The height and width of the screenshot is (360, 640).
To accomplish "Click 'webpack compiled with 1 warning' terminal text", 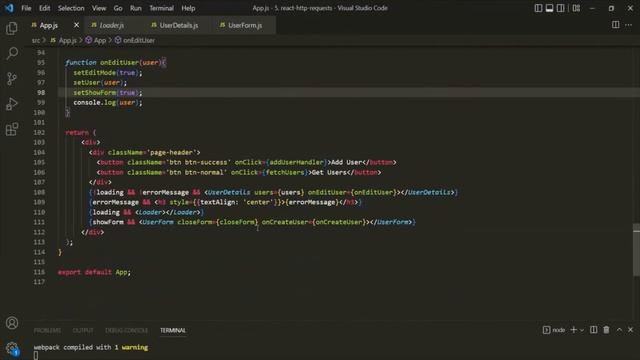I will click(x=91, y=347).
